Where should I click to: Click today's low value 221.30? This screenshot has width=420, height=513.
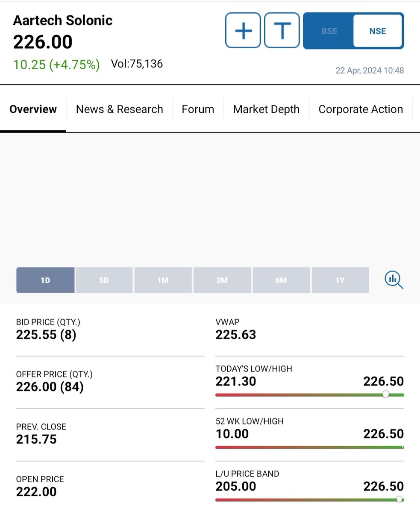pos(236,381)
